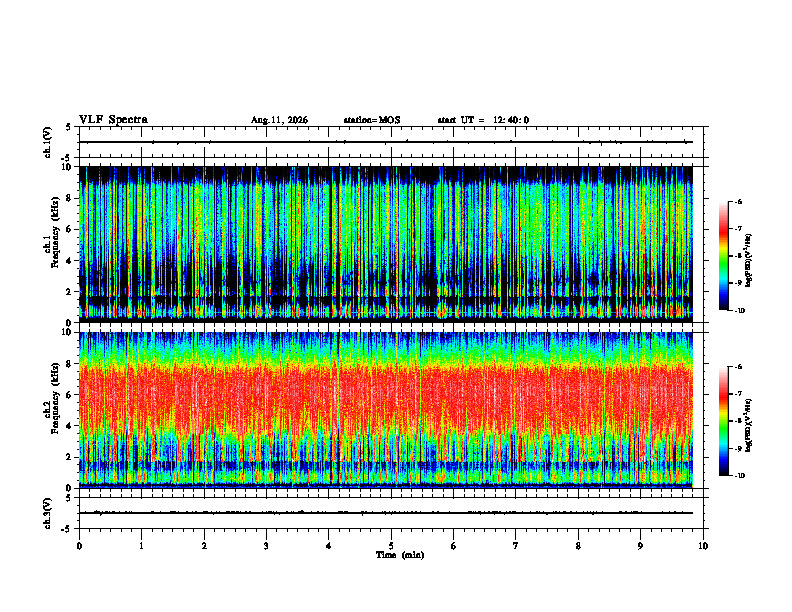The width and height of the screenshot is (792, 612).
Task: Click the station=MOS label
Action: (x=372, y=120)
